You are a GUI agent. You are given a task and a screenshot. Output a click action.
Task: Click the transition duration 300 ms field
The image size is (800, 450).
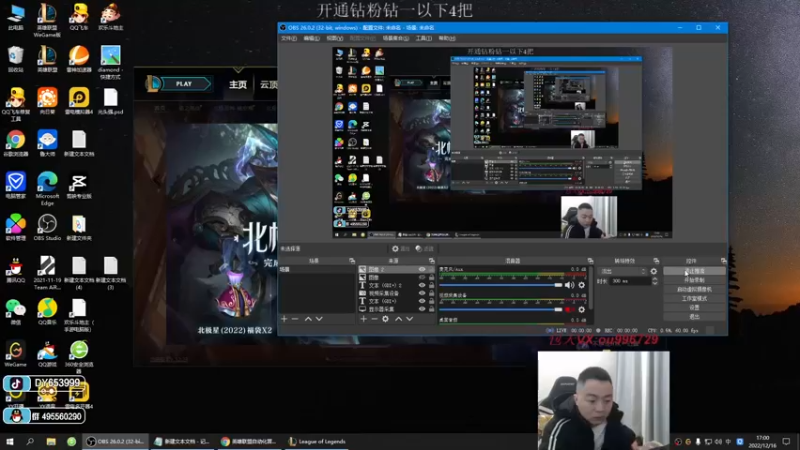click(631, 281)
